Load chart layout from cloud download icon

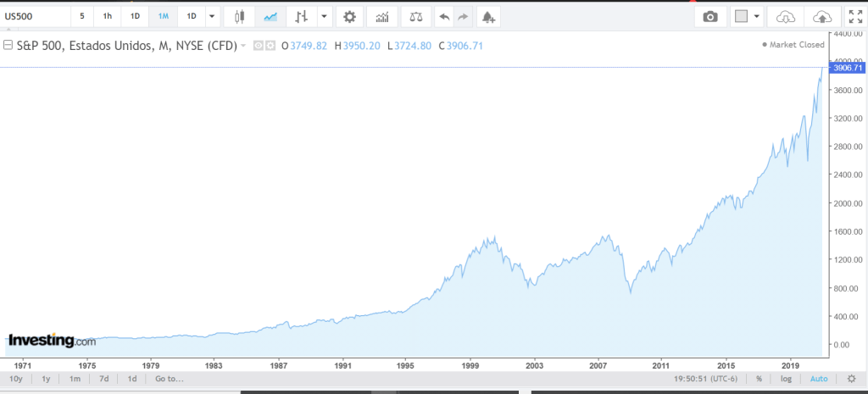pyautogui.click(x=787, y=16)
